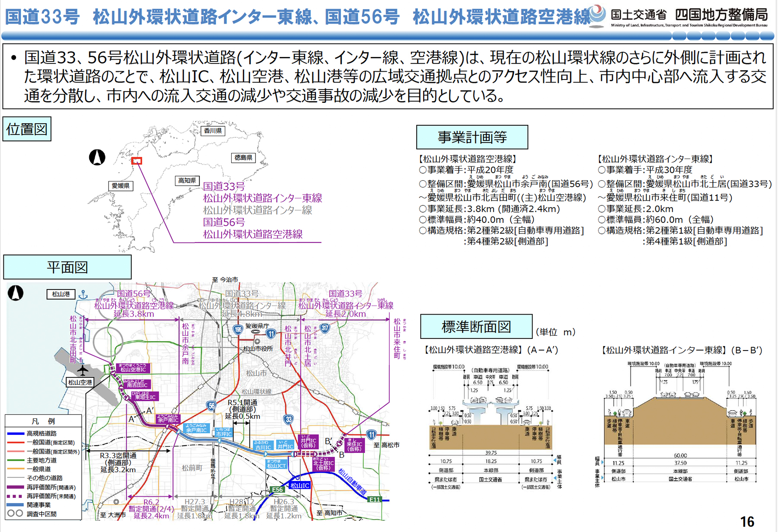Select the green E11 expressway sign

(x=374, y=500)
